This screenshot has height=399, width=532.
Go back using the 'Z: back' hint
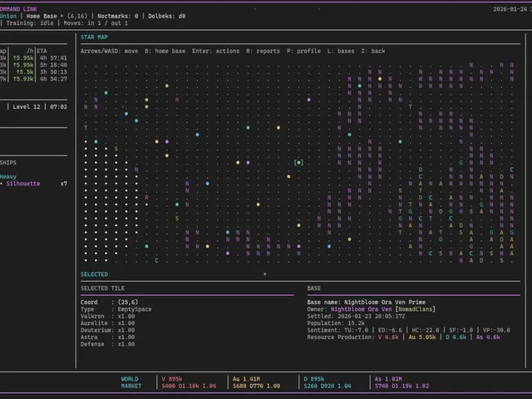tap(373, 51)
